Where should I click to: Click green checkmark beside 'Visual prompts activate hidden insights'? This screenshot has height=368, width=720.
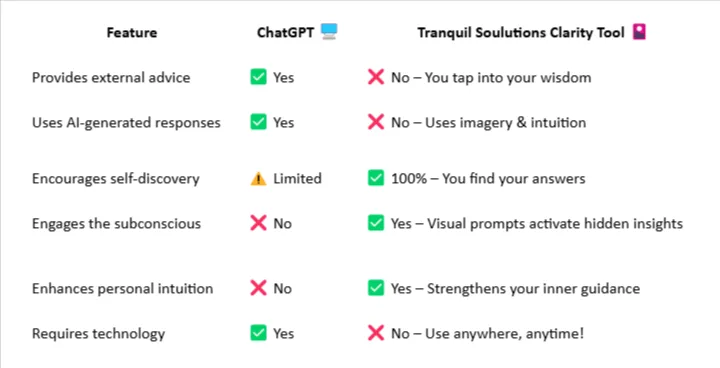(376, 223)
